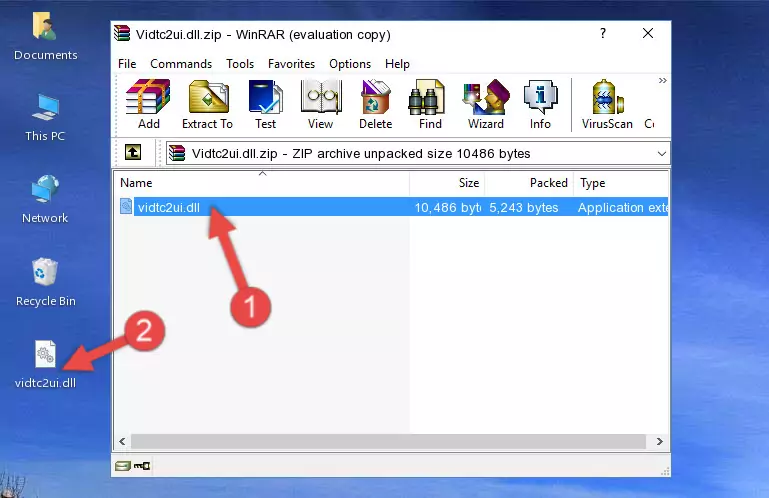Open the Tools menu
Image resolution: width=769 pixels, height=498 pixels.
pos(240,64)
